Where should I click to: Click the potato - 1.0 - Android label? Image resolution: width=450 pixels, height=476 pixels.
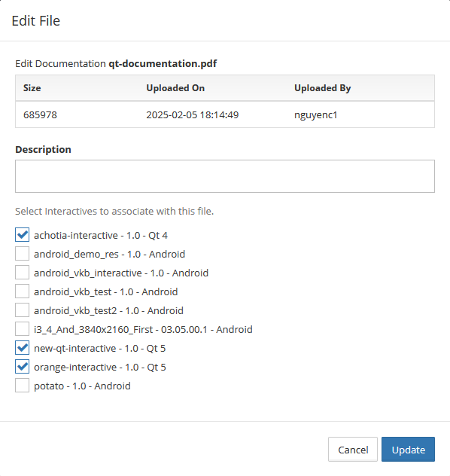coord(82,386)
